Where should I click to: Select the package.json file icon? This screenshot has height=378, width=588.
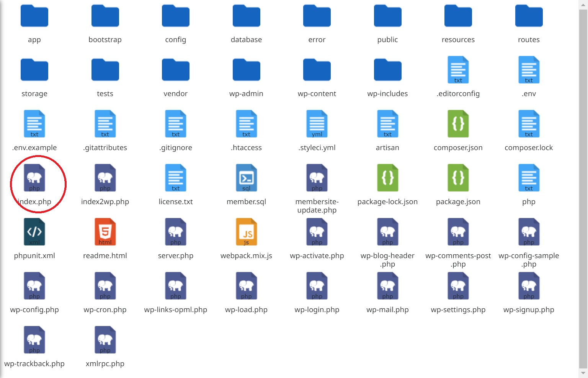458,178
